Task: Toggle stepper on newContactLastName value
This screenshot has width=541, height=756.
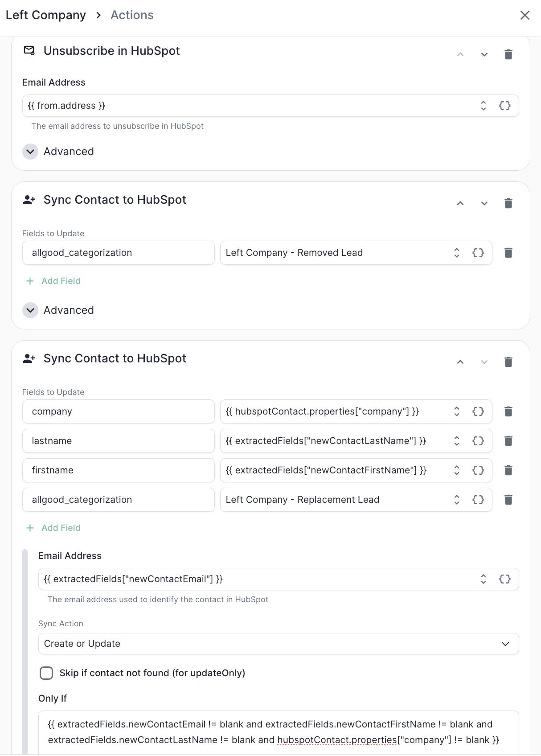Action: click(x=456, y=441)
